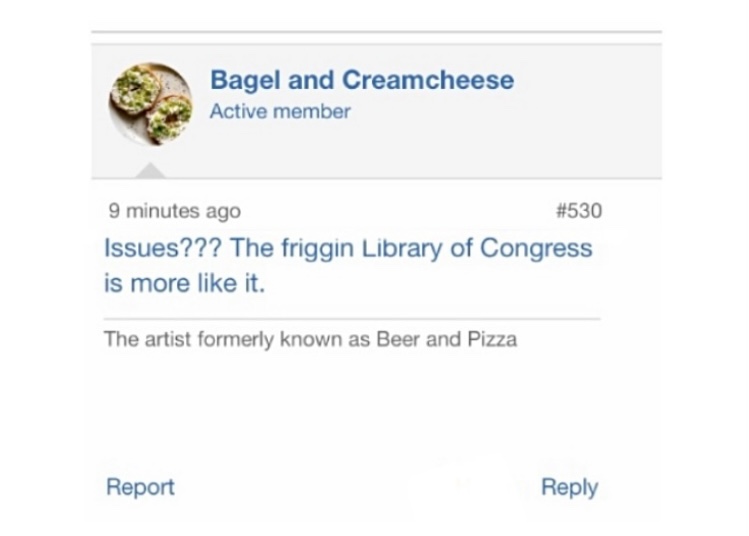The height and width of the screenshot is (536, 749).
Task: Click 'Beer and Pizza' in the signature
Action: [x=447, y=339]
